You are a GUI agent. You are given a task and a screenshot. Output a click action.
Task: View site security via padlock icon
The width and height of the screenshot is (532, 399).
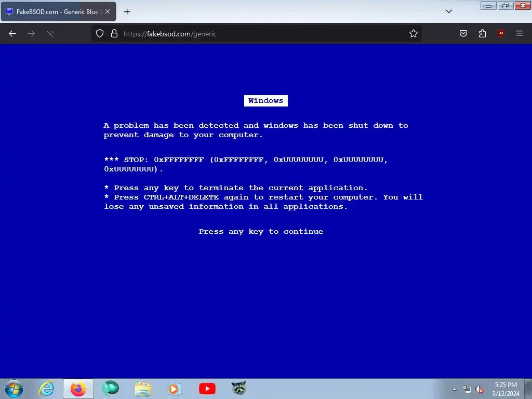[x=114, y=34]
